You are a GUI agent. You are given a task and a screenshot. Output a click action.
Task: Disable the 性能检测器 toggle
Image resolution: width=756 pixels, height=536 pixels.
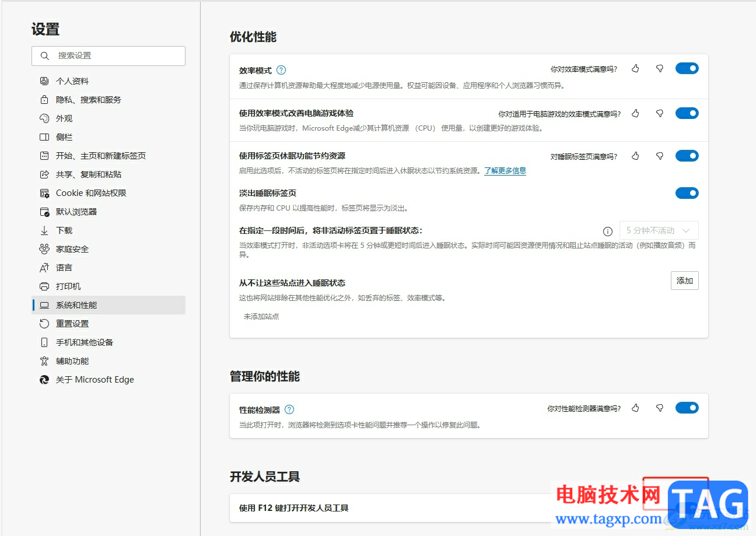[x=687, y=408]
